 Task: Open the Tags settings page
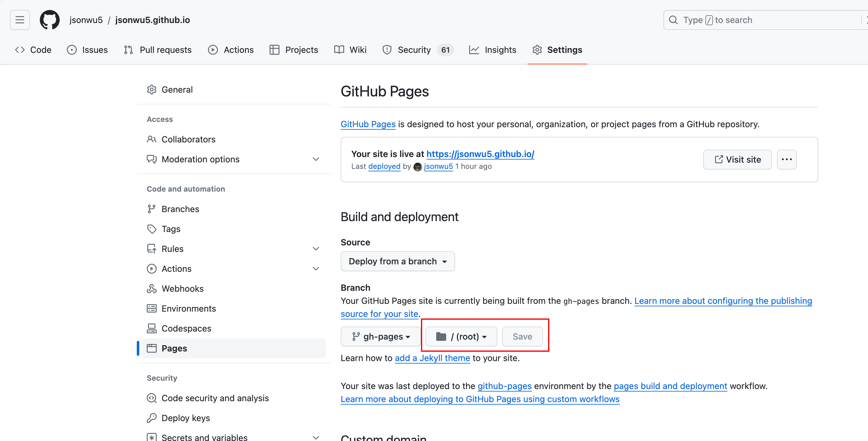point(171,229)
